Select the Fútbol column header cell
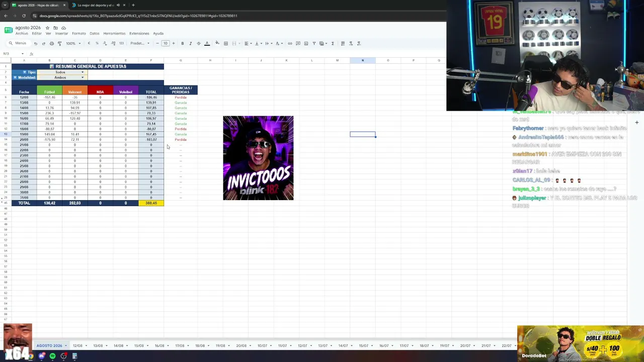 pyautogui.click(x=49, y=90)
